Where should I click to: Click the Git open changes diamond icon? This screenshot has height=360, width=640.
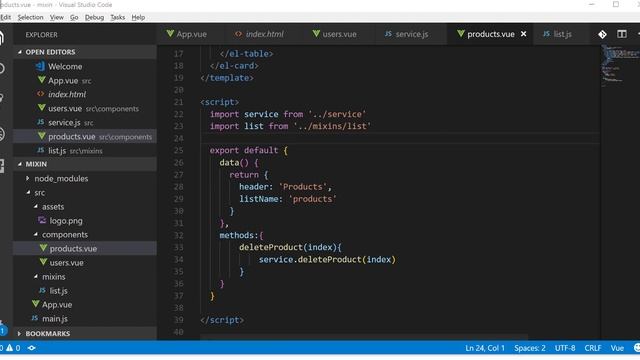click(x=602, y=34)
